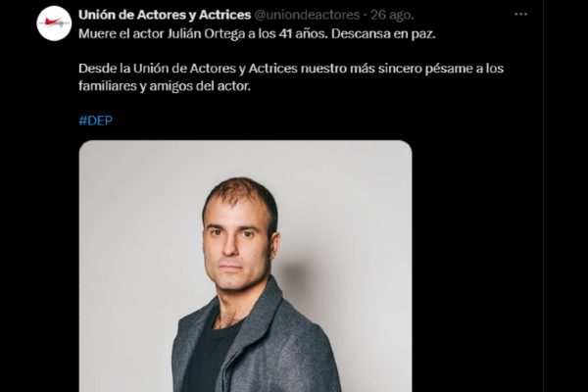
Task: Click the black t-shirt in the portrait
Action: point(208,353)
